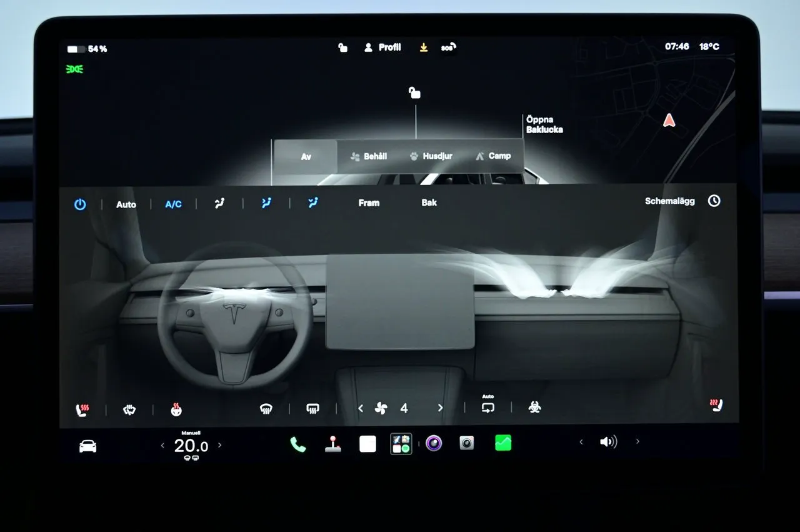Open the all-apps launcher icon
800x532 pixels.
[401, 444]
